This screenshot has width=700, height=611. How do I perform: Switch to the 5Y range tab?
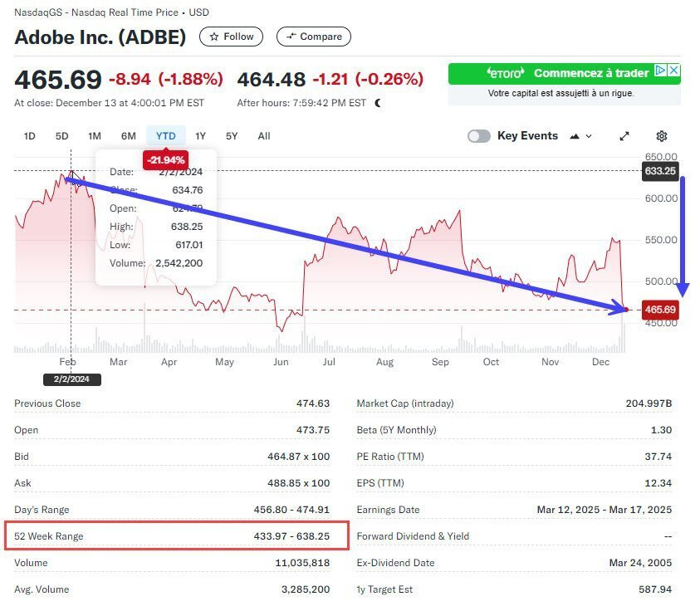[232, 136]
